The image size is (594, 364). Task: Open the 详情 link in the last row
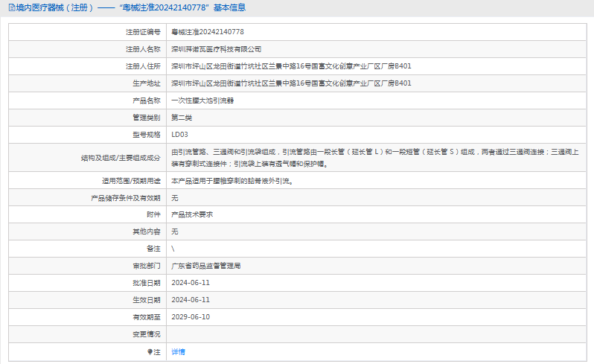coord(178,352)
